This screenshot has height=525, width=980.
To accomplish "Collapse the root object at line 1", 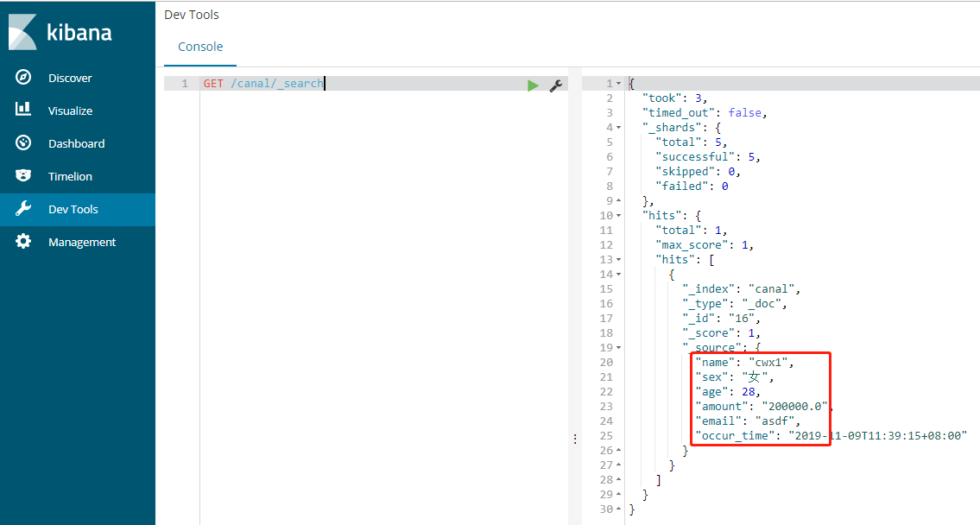I will (619, 83).
